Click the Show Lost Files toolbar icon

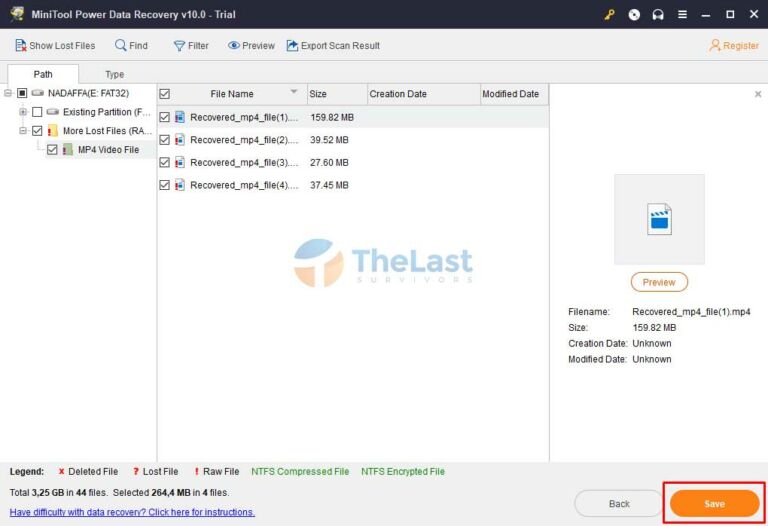click(20, 45)
